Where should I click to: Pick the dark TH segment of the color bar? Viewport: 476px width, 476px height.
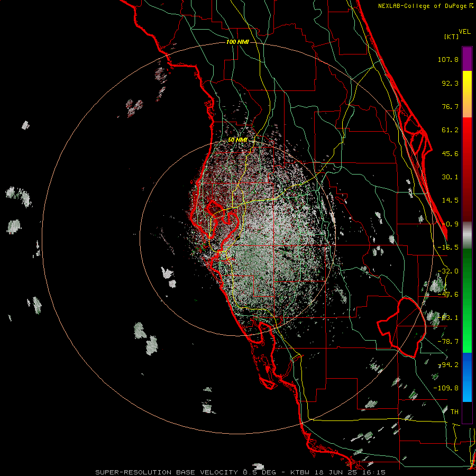click(467, 412)
